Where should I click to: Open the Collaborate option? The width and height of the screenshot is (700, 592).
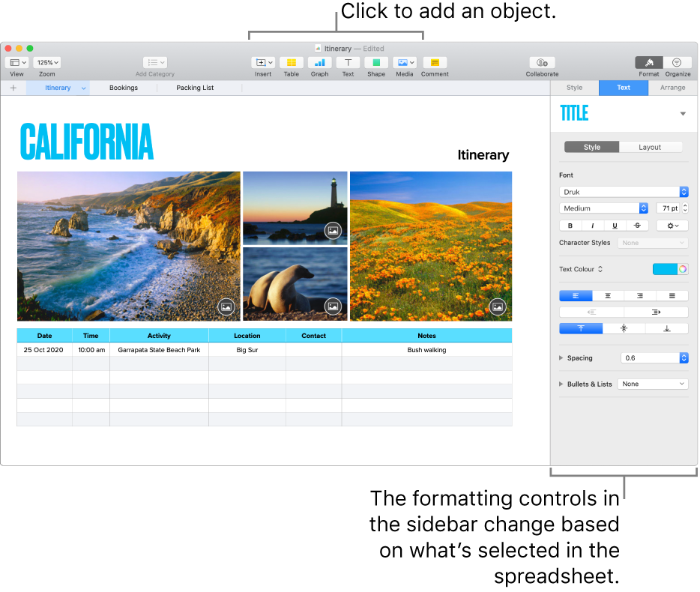click(542, 63)
